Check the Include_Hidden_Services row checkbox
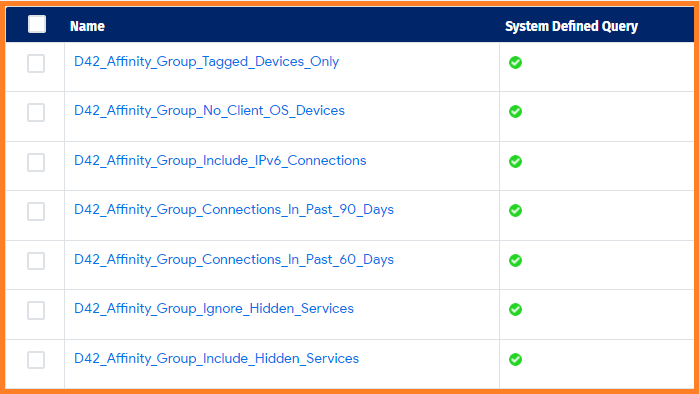Image resolution: width=699 pixels, height=394 pixels. [36, 360]
